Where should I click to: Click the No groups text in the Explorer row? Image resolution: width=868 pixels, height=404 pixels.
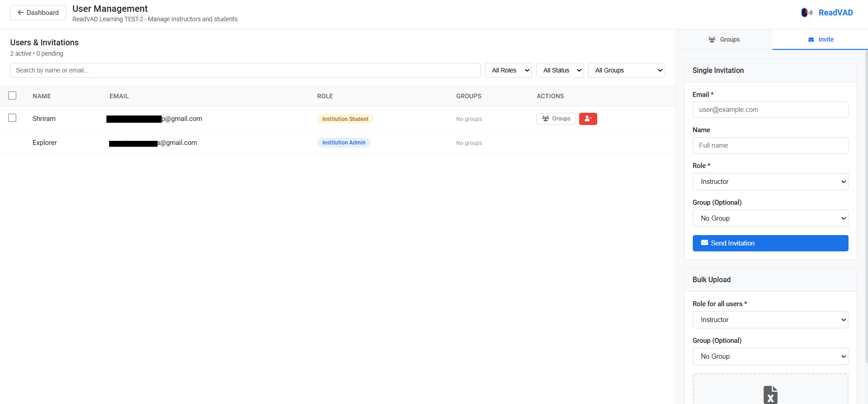(x=469, y=143)
